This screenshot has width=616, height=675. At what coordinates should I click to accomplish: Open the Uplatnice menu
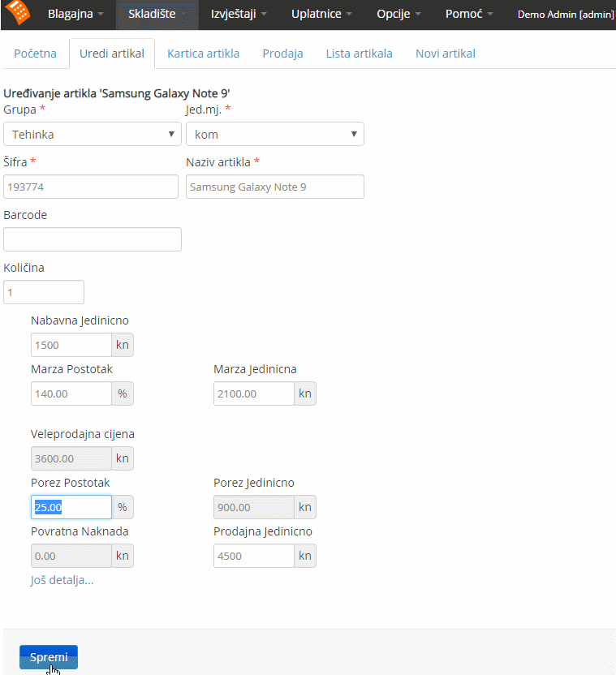pos(321,15)
